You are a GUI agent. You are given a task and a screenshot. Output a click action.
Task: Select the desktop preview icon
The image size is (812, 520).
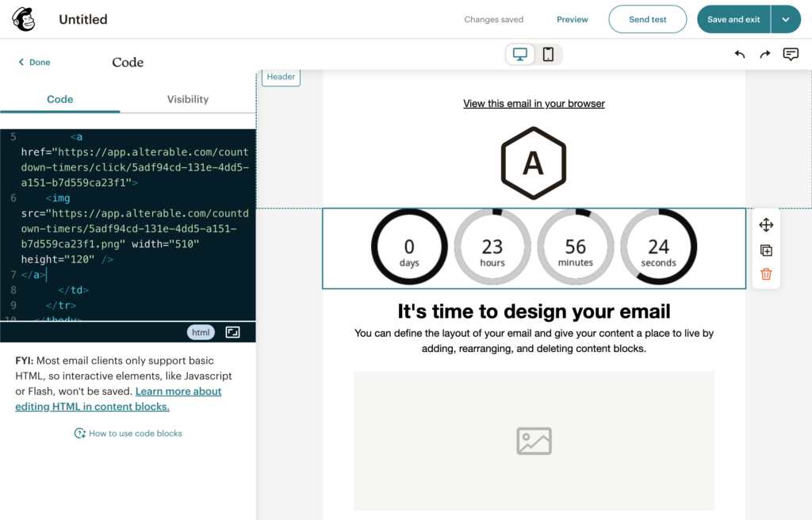(519, 54)
